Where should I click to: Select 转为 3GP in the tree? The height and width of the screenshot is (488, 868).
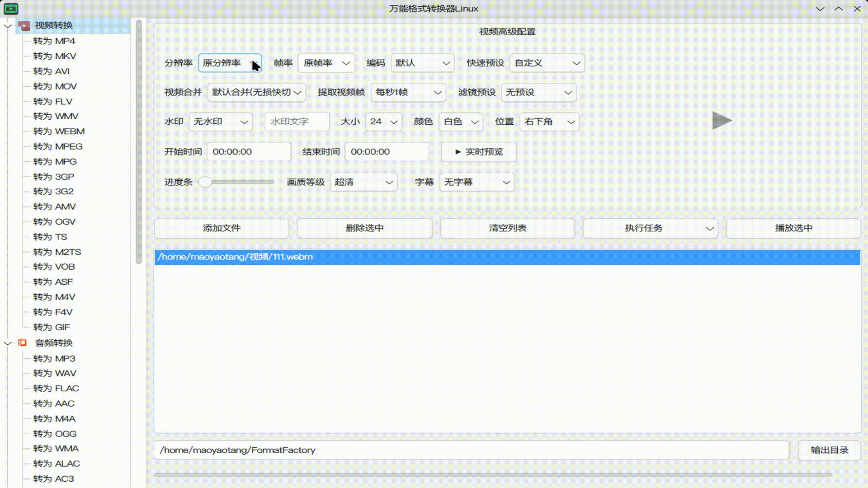53,177
